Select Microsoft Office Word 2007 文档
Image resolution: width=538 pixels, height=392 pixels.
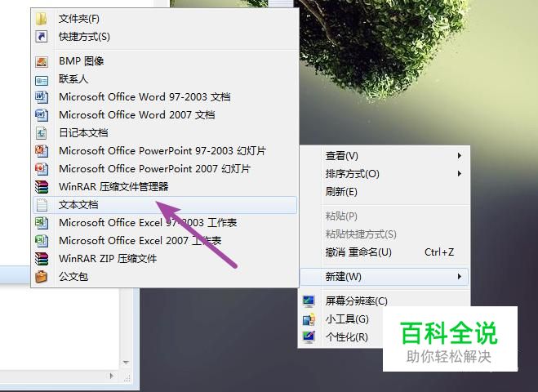pyautogui.click(x=165, y=114)
